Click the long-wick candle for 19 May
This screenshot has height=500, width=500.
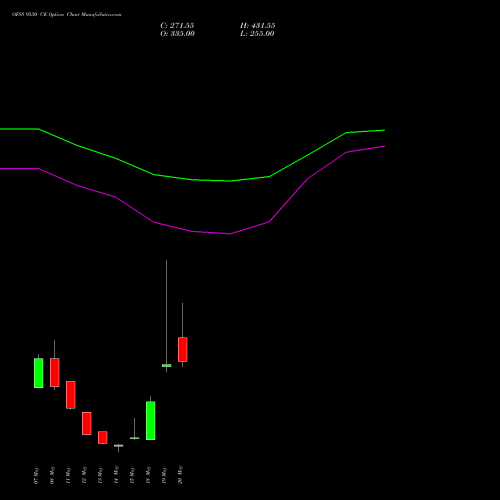167,365
